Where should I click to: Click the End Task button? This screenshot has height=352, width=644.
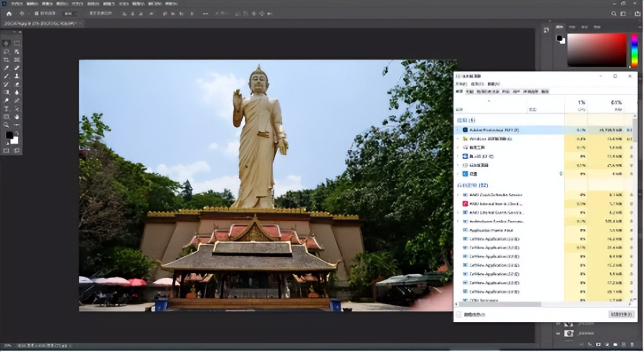[x=621, y=314]
